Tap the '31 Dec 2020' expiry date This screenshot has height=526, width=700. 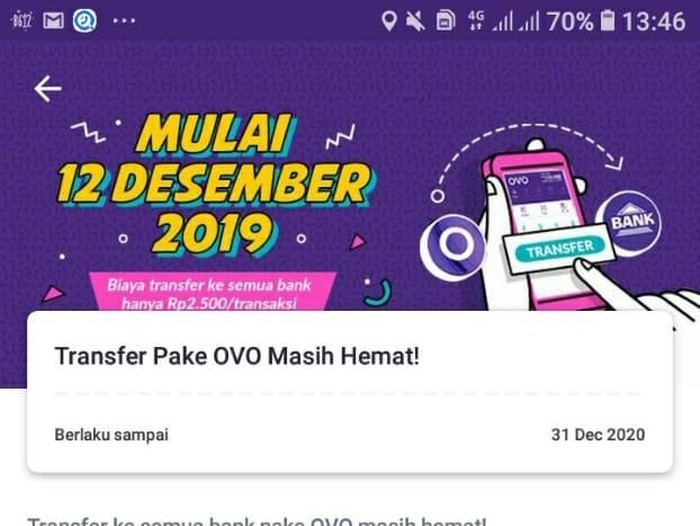(598, 434)
